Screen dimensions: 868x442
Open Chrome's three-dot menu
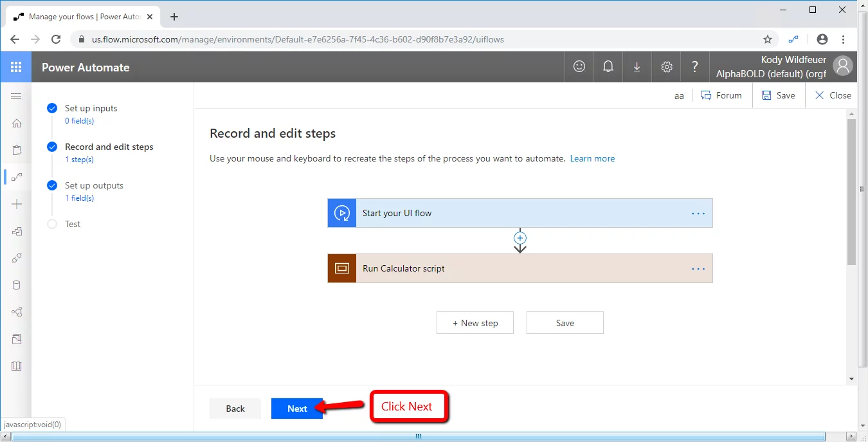843,39
